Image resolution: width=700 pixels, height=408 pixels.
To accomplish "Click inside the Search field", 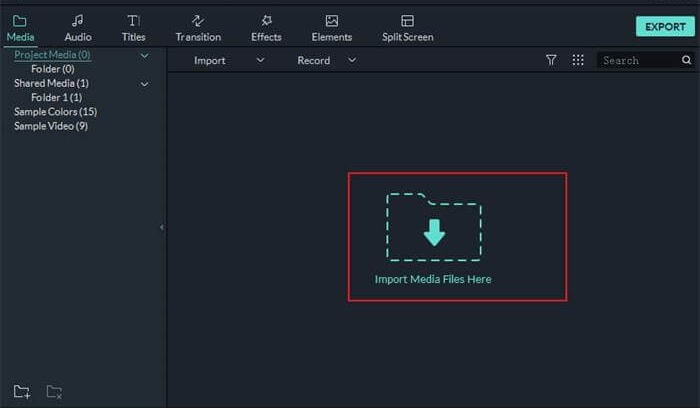I will 638,60.
